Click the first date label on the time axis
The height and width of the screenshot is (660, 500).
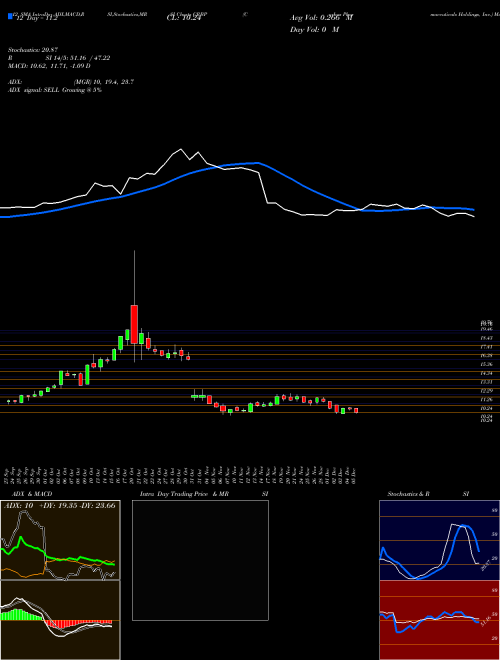[x=8, y=475]
